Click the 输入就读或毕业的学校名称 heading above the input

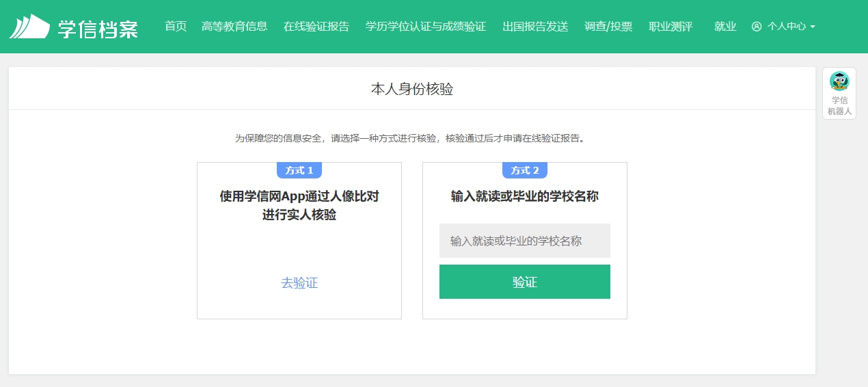525,197
